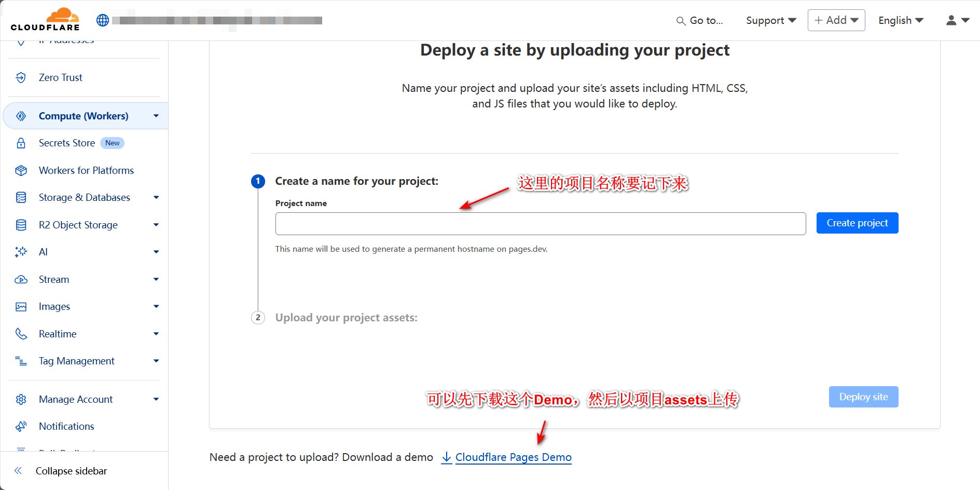Click the Manage Account gear icon
This screenshot has height=490, width=980.
[x=21, y=399]
